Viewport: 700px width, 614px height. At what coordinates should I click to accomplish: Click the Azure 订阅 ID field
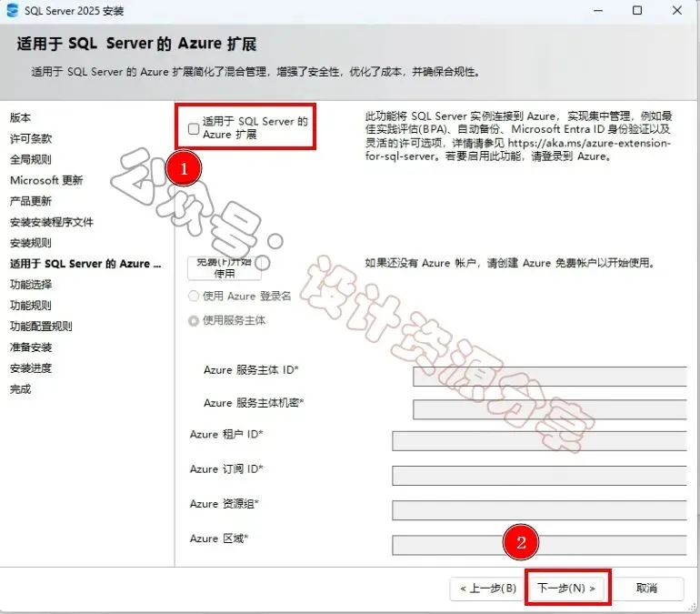[539, 476]
